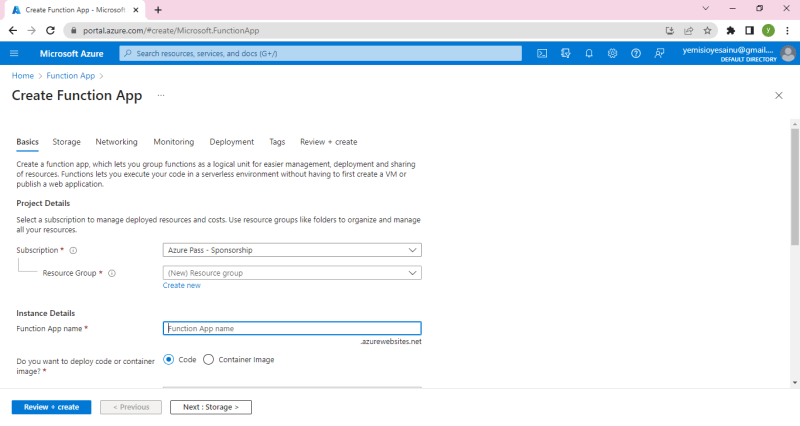Click the info icon next to Resource Group
Image resolution: width=800 pixels, height=426 pixels.
[112, 273]
